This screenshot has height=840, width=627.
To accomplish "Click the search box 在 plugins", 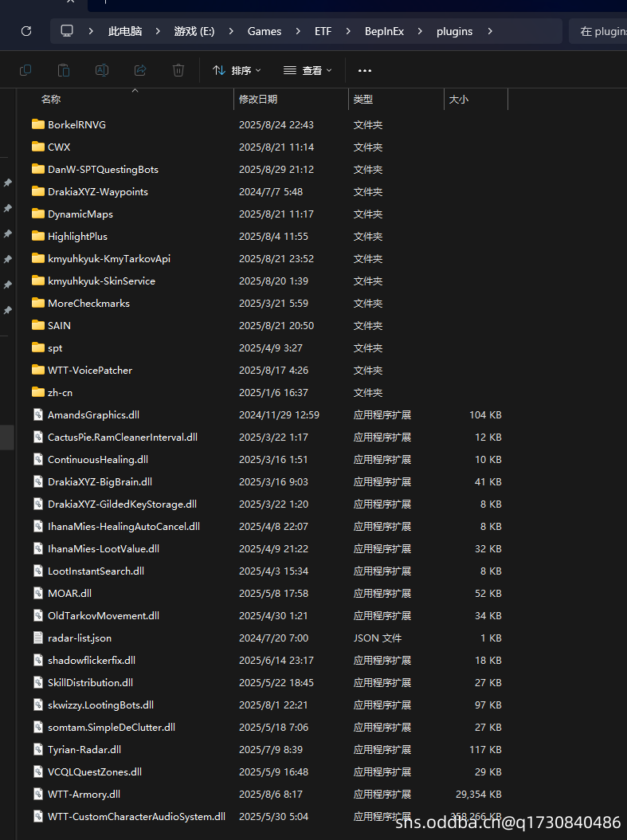I will (598, 31).
